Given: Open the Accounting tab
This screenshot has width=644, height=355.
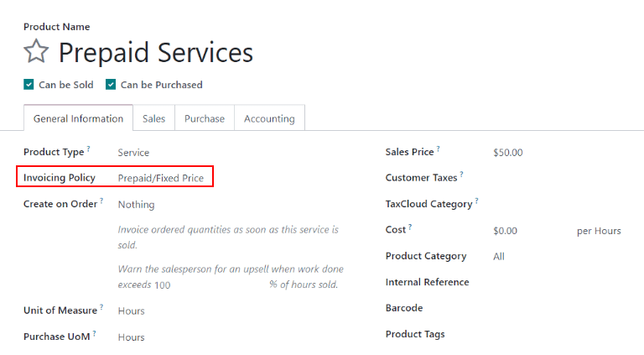Looking at the screenshot, I should 269,119.
